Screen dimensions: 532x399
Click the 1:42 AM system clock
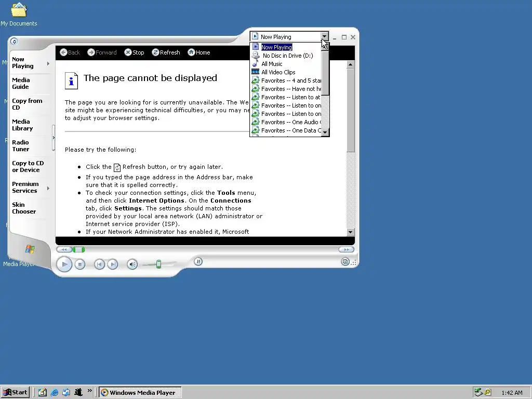pyautogui.click(x=512, y=393)
